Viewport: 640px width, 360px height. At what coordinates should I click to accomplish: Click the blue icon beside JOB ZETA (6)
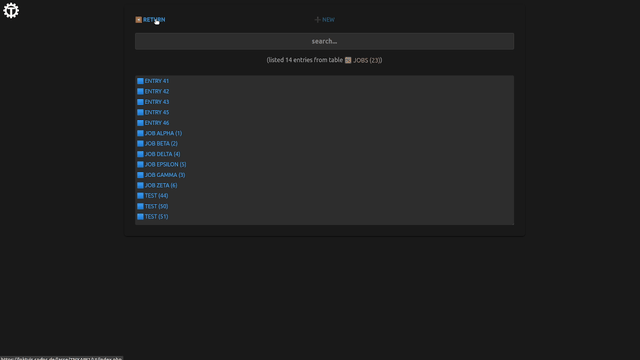pyautogui.click(x=140, y=185)
